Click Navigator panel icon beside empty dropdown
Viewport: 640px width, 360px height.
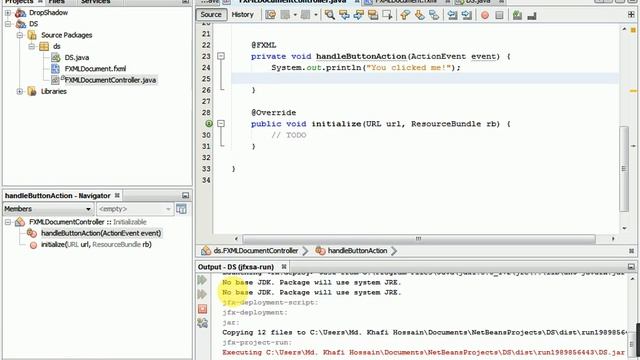(181, 209)
